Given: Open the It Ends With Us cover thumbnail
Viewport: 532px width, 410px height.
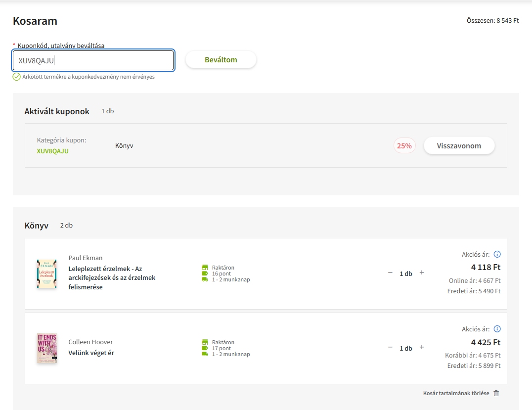Looking at the screenshot, I should point(46,348).
